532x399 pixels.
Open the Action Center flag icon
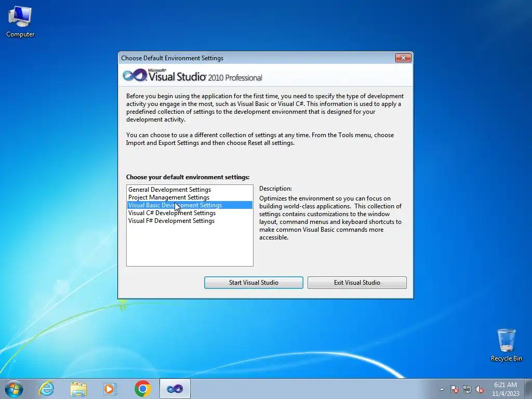coord(455,389)
